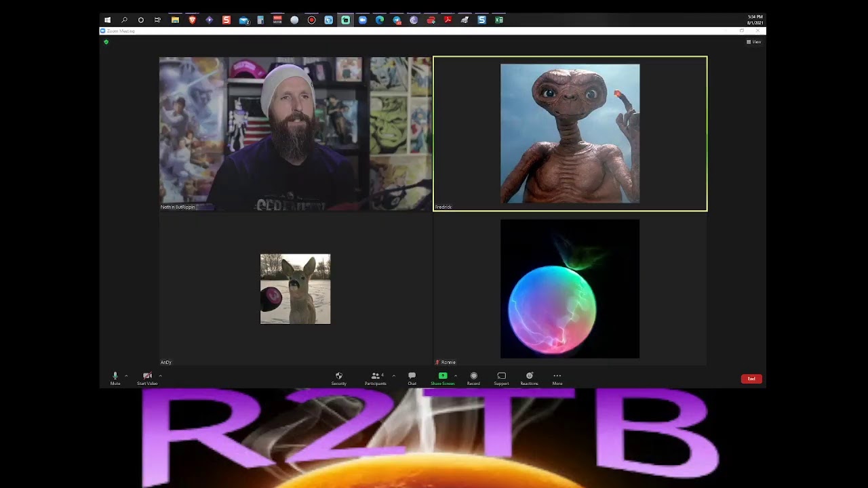Open Task View in the taskbar
Image resolution: width=868 pixels, height=488 pixels.
[157, 20]
